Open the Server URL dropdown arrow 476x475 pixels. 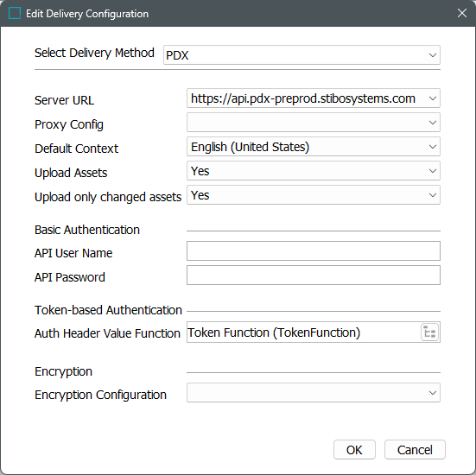click(432, 98)
